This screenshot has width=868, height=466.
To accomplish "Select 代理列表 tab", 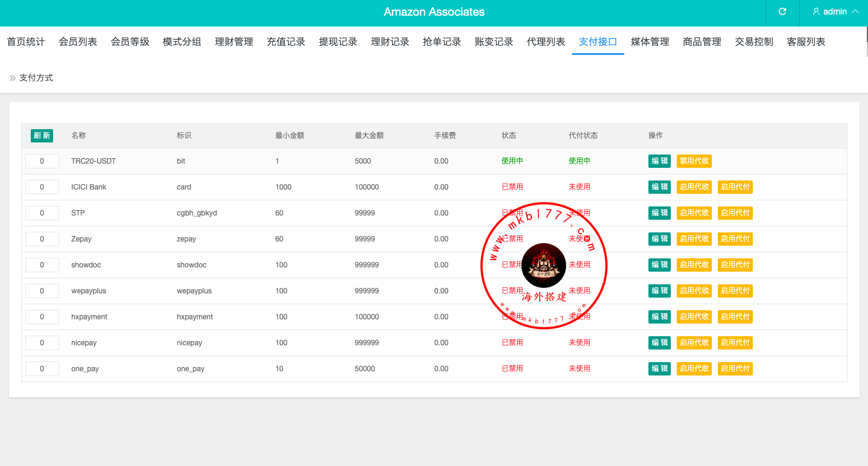I will point(546,42).
